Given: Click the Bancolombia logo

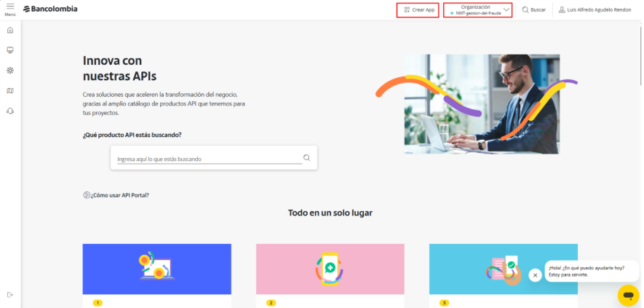Looking at the screenshot, I should click(50, 9).
